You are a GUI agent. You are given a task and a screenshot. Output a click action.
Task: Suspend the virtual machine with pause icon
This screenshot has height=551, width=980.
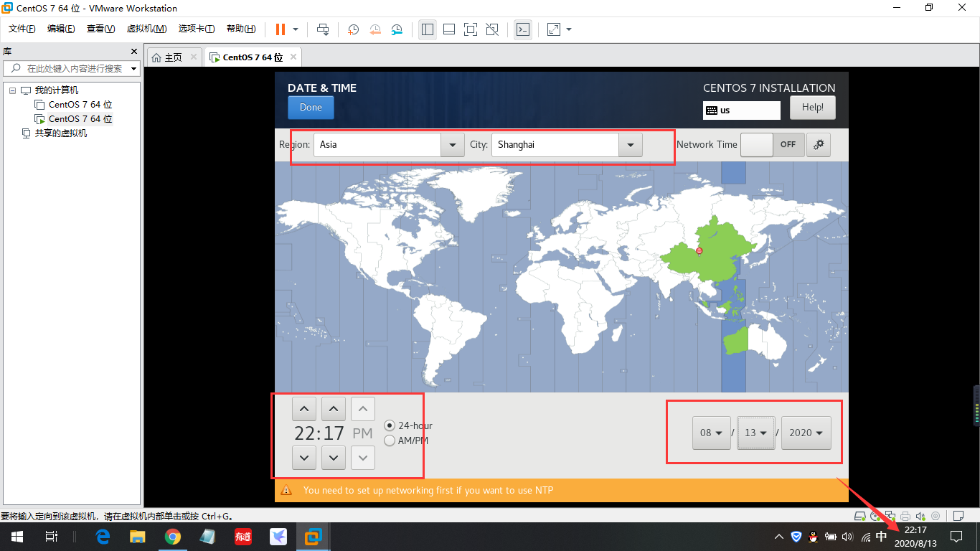(280, 29)
